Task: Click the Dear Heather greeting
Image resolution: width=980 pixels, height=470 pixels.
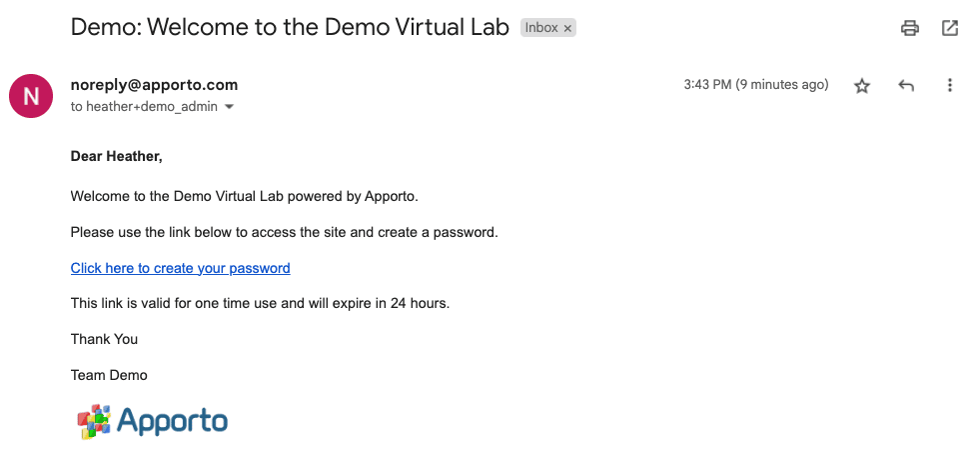Action: coord(116,156)
